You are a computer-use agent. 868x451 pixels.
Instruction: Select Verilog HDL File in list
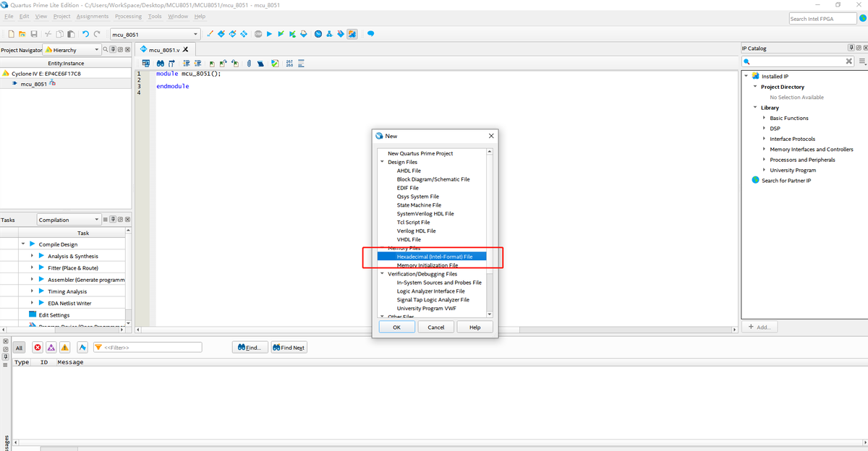click(416, 231)
